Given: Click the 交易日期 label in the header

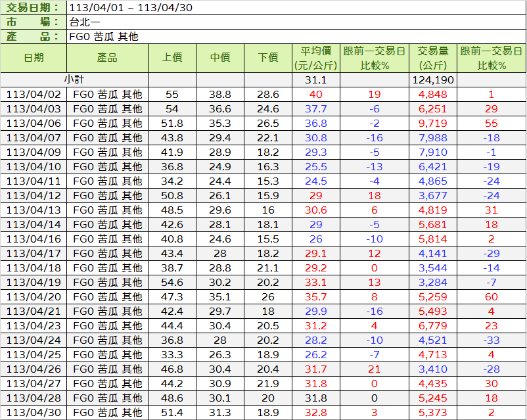Looking at the screenshot, I should (x=33, y=8).
